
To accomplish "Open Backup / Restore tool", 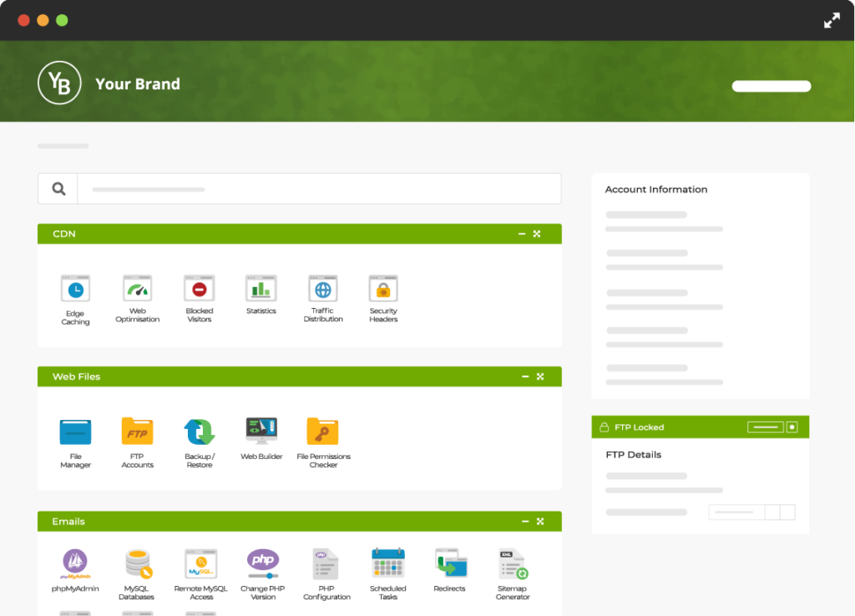I will (x=200, y=432).
